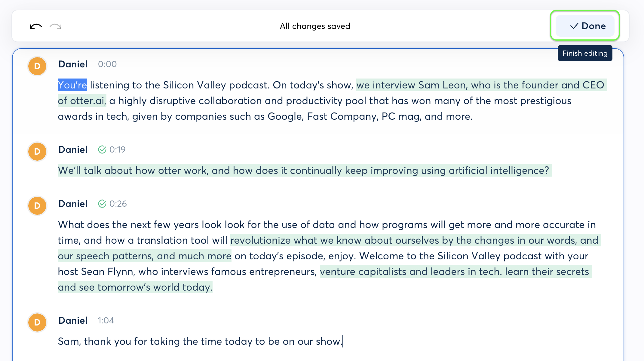Click the checkmark icon inside the Done button
644x361 pixels.
tap(574, 26)
